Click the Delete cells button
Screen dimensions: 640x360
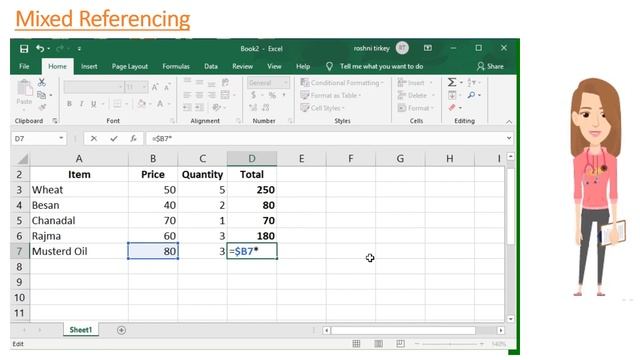(x=415, y=96)
